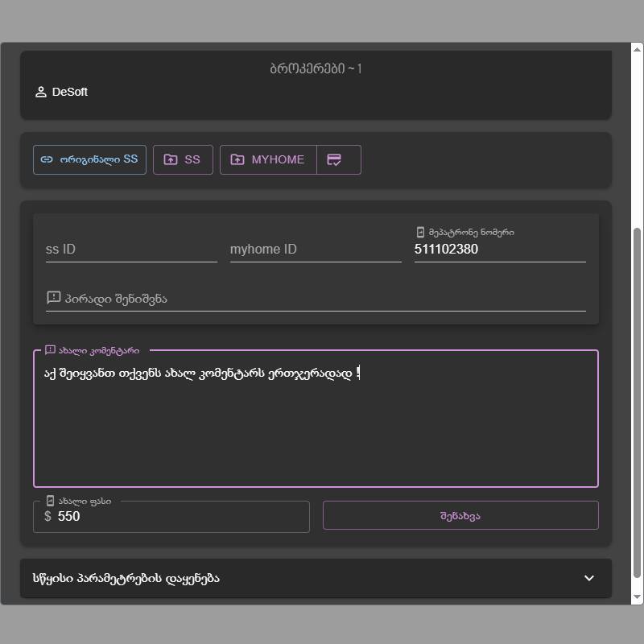Click the dollar sign in the price field
Viewport: 644px width, 644px height.
(47, 516)
